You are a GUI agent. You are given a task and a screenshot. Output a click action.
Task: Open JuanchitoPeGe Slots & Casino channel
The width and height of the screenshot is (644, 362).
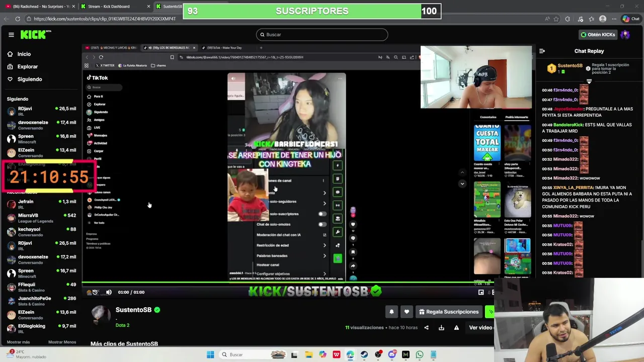41,301
